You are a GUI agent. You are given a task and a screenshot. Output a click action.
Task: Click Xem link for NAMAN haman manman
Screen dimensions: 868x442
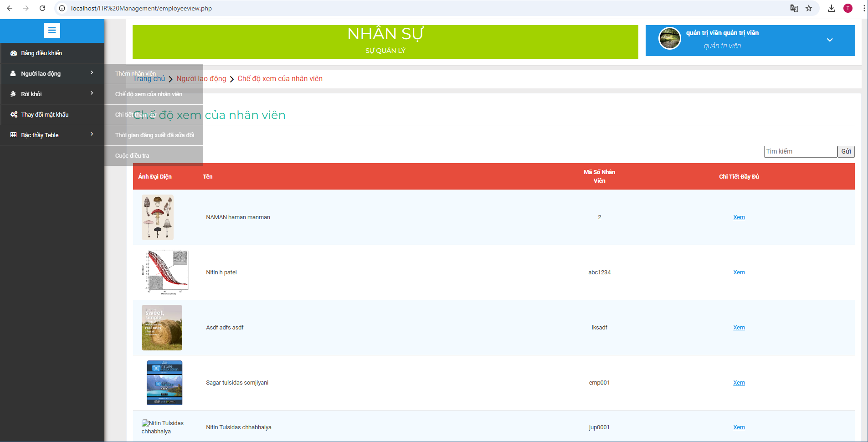pos(739,217)
